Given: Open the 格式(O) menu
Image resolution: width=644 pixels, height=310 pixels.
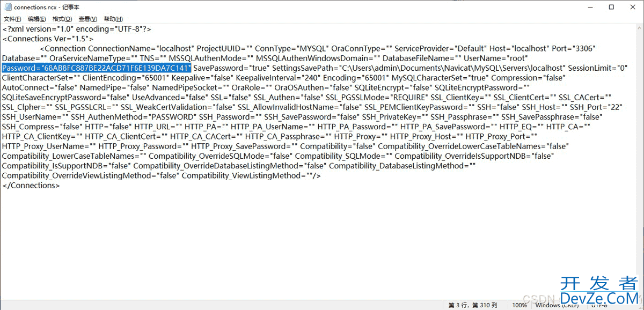Looking at the screenshot, I should pyautogui.click(x=62, y=19).
